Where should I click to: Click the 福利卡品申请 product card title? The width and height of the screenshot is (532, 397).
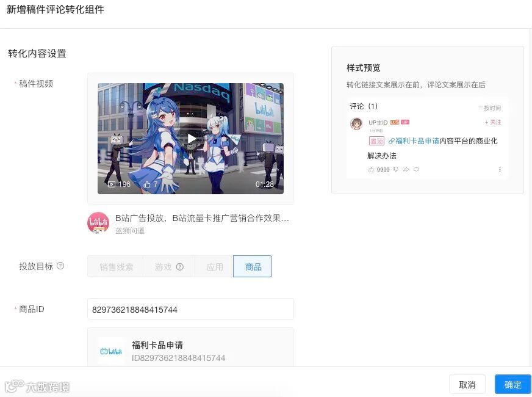pos(157,345)
